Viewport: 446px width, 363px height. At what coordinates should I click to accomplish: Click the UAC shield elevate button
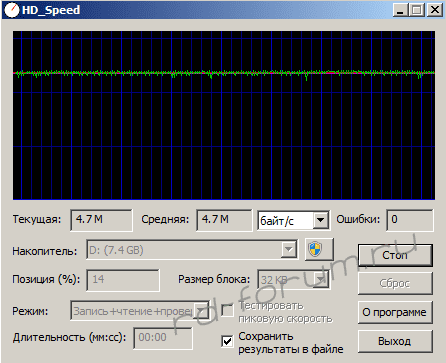[x=319, y=249]
